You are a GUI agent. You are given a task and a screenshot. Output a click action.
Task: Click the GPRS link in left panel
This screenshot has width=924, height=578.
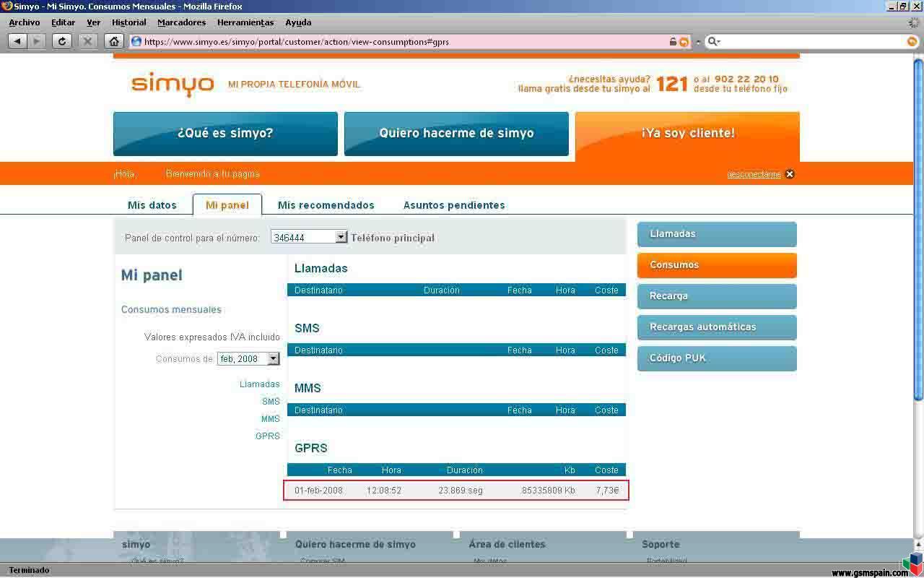[x=268, y=436]
